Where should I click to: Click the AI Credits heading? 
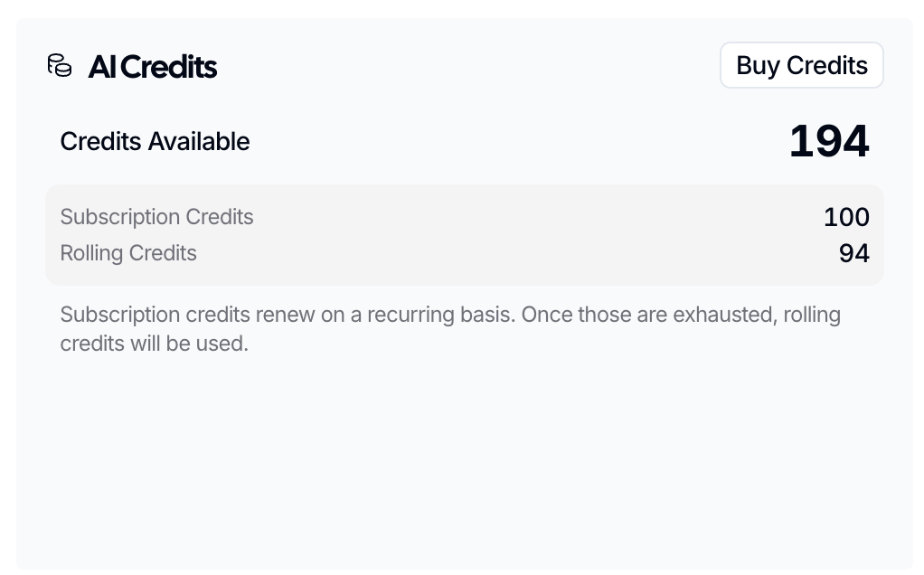coord(153,67)
